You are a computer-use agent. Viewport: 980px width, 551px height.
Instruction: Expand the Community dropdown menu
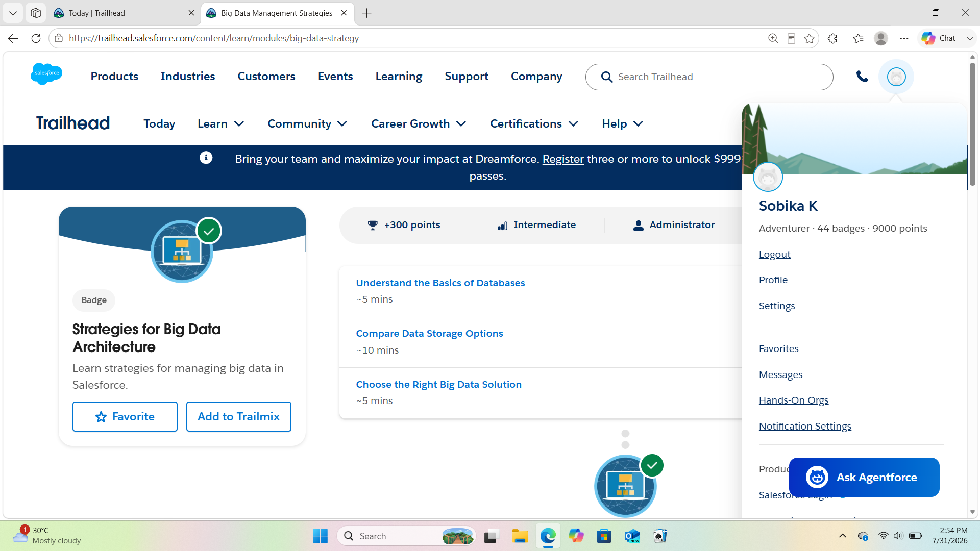tap(307, 123)
